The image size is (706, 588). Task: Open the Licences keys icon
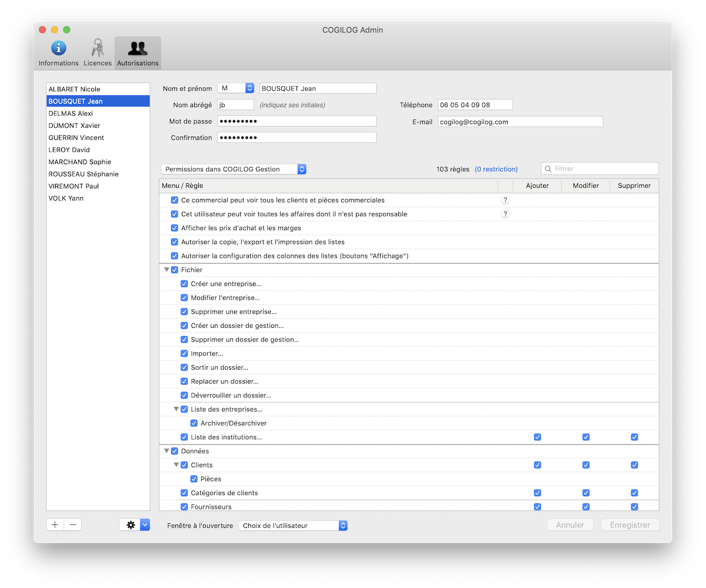(x=98, y=48)
